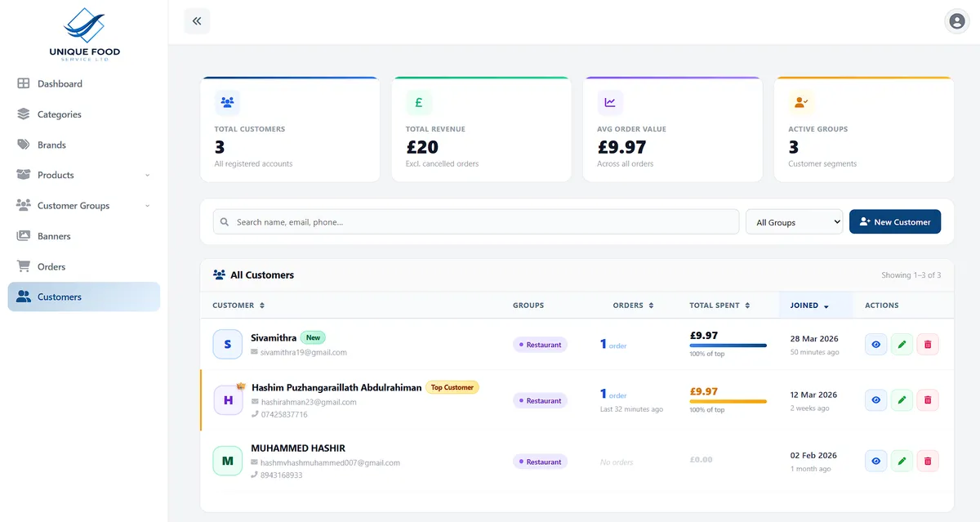Click email sivamithra19@gmail.com

click(303, 353)
